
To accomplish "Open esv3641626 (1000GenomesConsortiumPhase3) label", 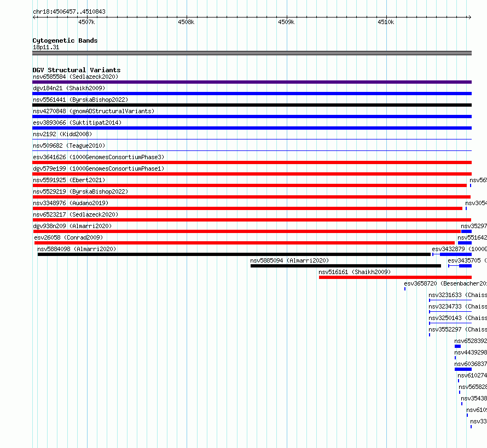I will click(x=98, y=157).
